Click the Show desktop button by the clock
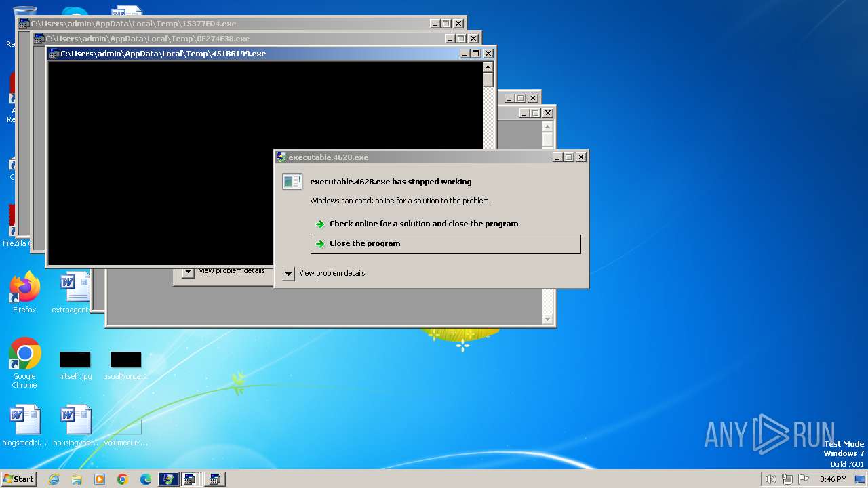 coord(860,479)
